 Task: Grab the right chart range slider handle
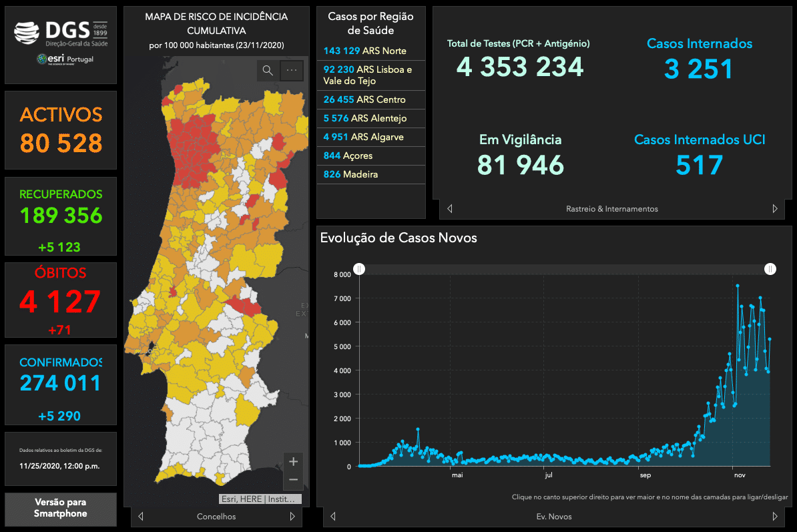(x=770, y=269)
